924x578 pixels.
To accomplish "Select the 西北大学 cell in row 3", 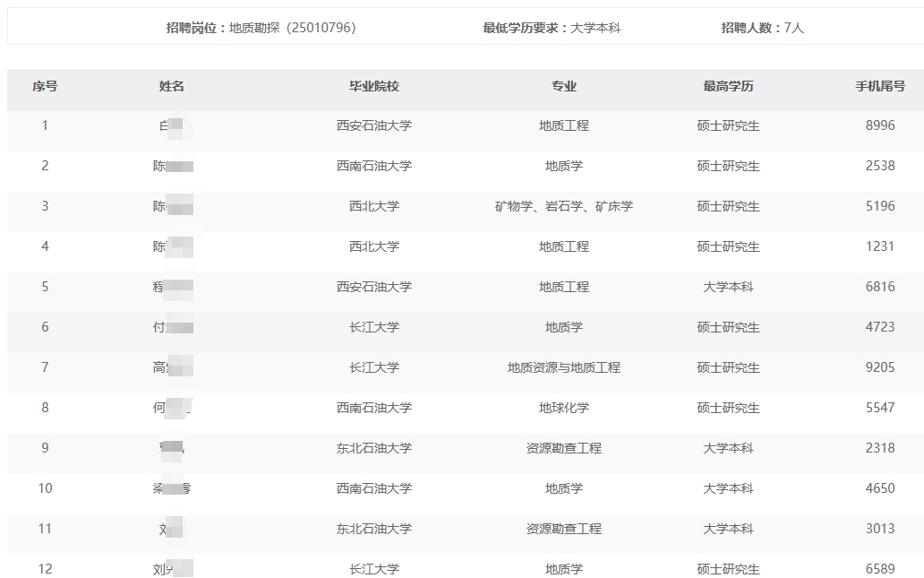I will click(x=374, y=206).
